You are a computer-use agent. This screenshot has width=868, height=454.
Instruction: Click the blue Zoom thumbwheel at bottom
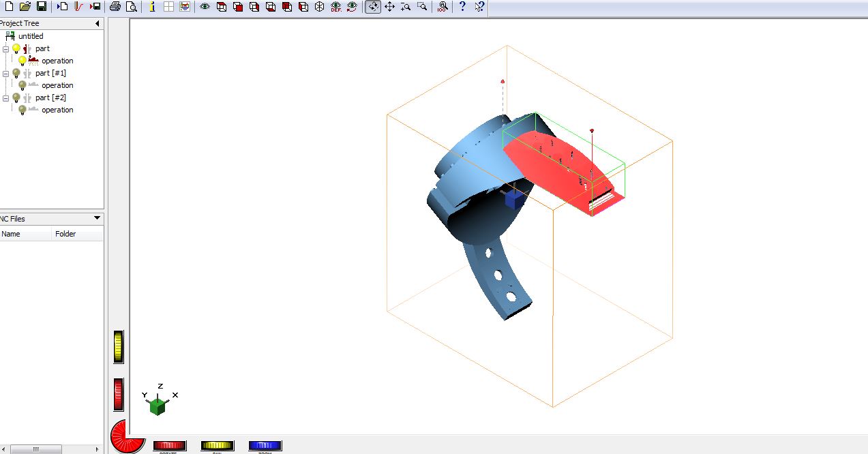[x=265, y=445]
